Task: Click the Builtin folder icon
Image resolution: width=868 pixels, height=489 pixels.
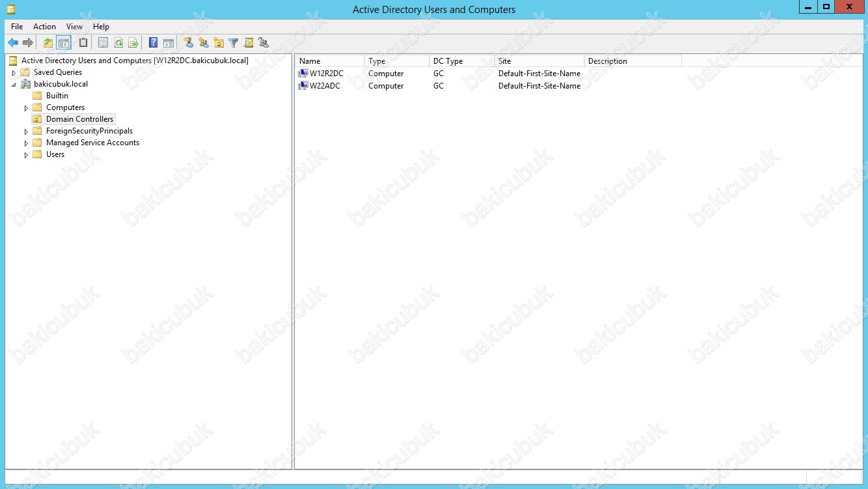Action: tap(38, 96)
